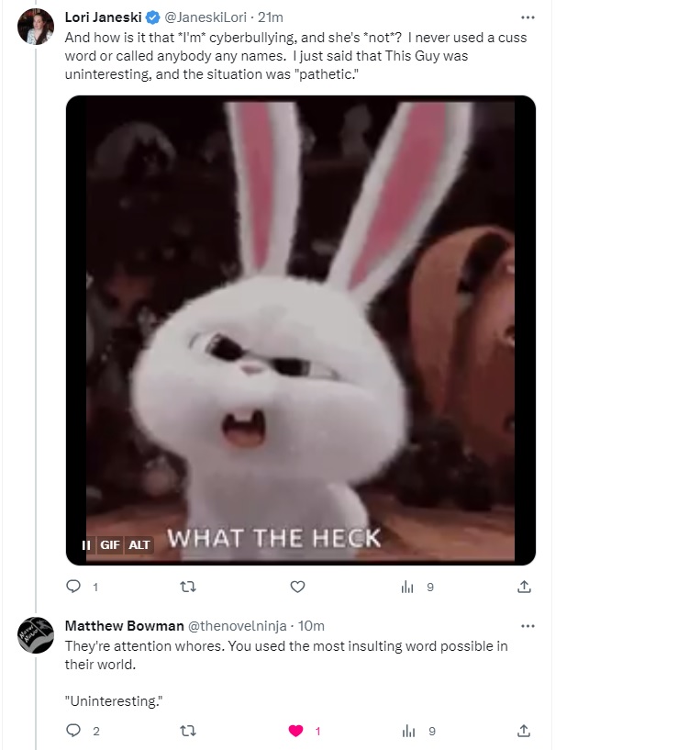
Task: Open Lori Janeski's profile picture
Action: (x=36, y=27)
